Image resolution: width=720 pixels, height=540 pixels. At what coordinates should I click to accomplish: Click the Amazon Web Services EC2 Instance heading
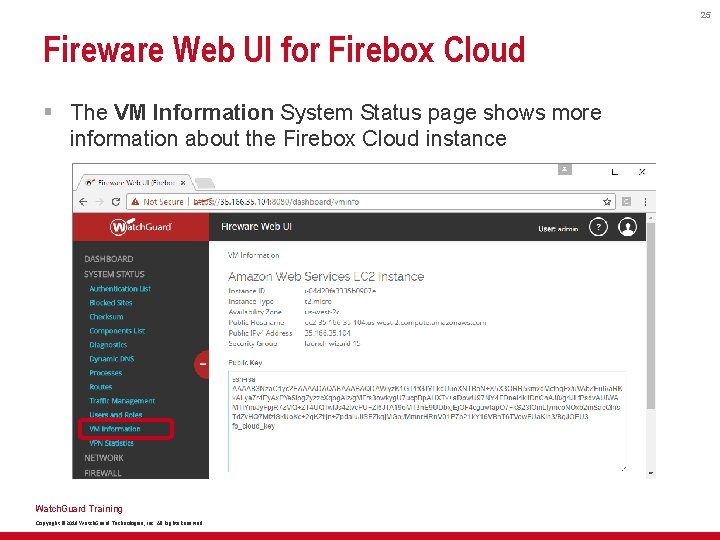tap(326, 276)
